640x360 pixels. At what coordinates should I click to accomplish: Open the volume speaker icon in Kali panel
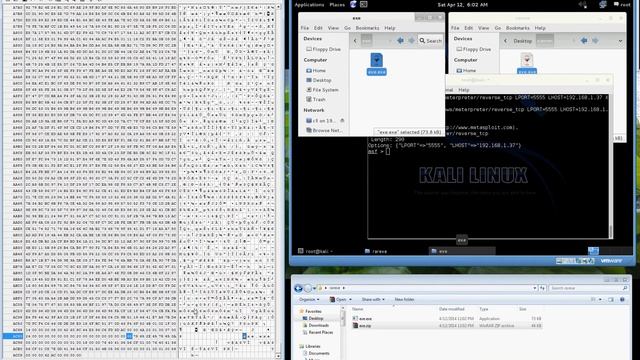tap(583, 5)
